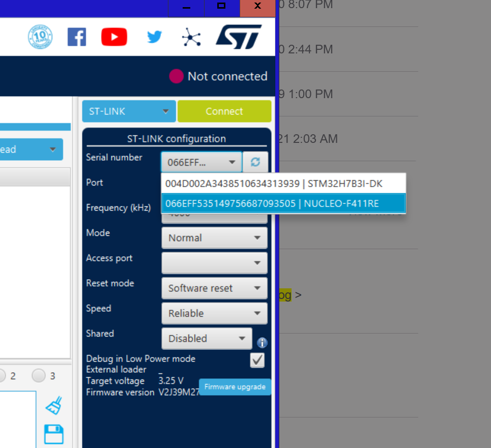Click the green Connect button
This screenshot has width=491, height=448.
click(x=224, y=111)
